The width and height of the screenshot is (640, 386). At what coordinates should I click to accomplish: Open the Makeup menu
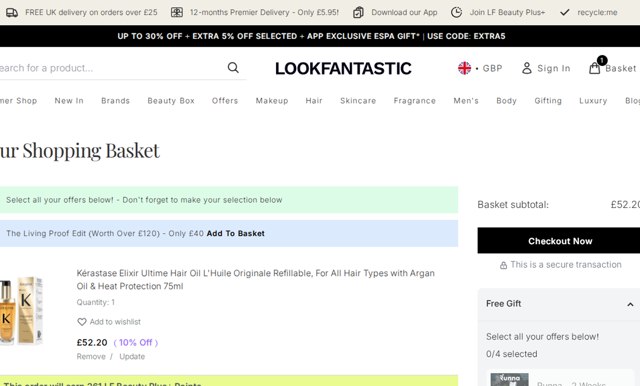pyautogui.click(x=272, y=101)
